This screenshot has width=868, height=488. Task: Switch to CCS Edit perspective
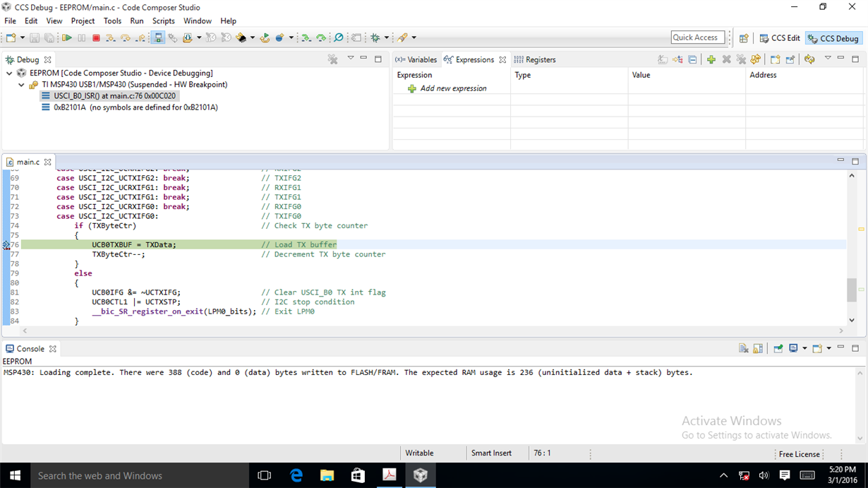pyautogui.click(x=780, y=38)
